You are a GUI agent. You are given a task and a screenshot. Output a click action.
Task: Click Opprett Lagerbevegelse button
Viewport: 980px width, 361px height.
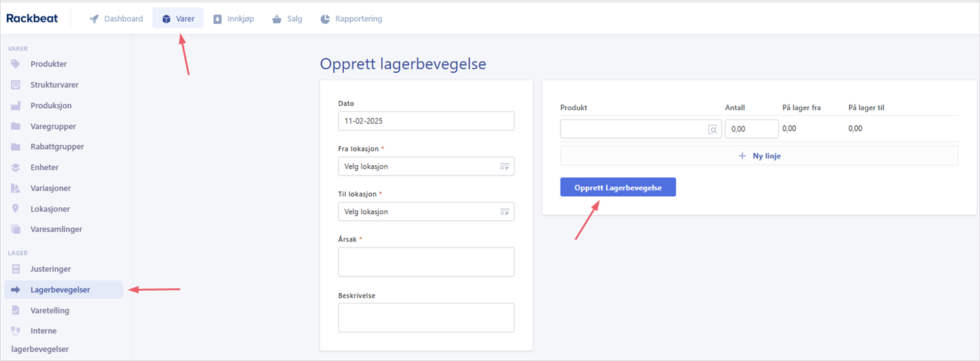[618, 187]
